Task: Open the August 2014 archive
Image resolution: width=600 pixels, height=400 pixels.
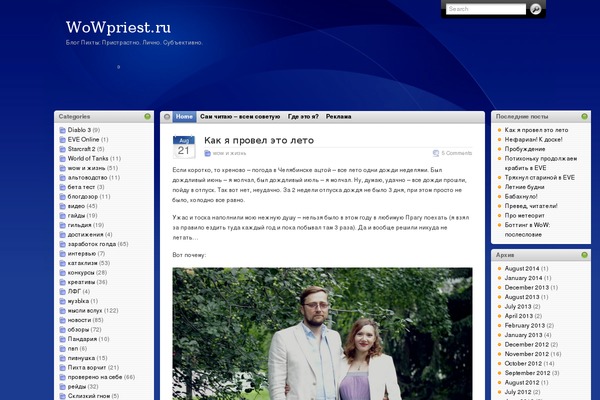Action: (x=522, y=269)
